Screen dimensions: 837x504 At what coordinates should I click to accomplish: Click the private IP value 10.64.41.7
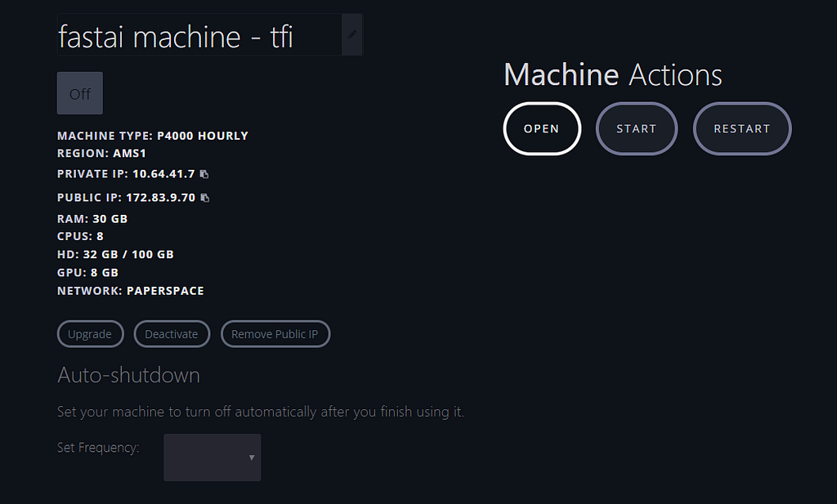coord(163,174)
